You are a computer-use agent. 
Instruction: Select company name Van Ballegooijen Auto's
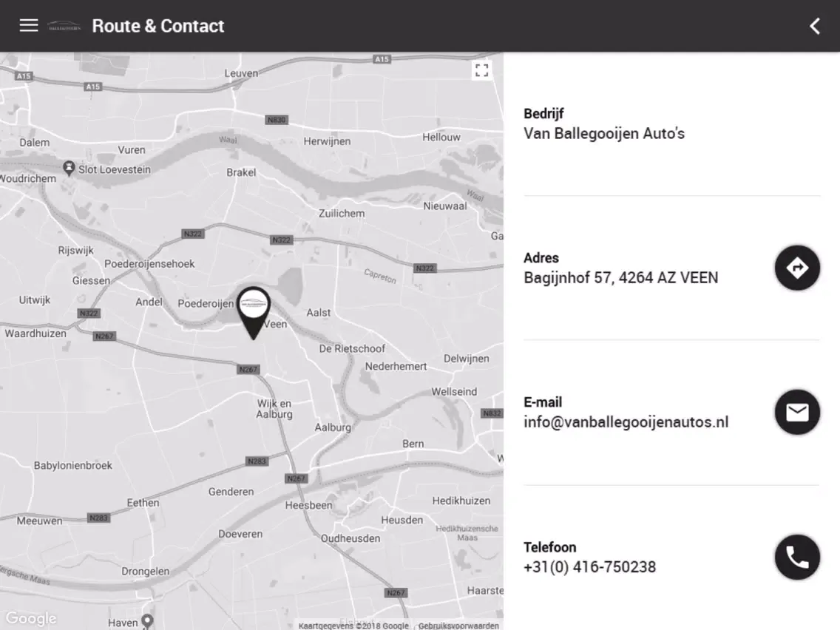(x=604, y=133)
